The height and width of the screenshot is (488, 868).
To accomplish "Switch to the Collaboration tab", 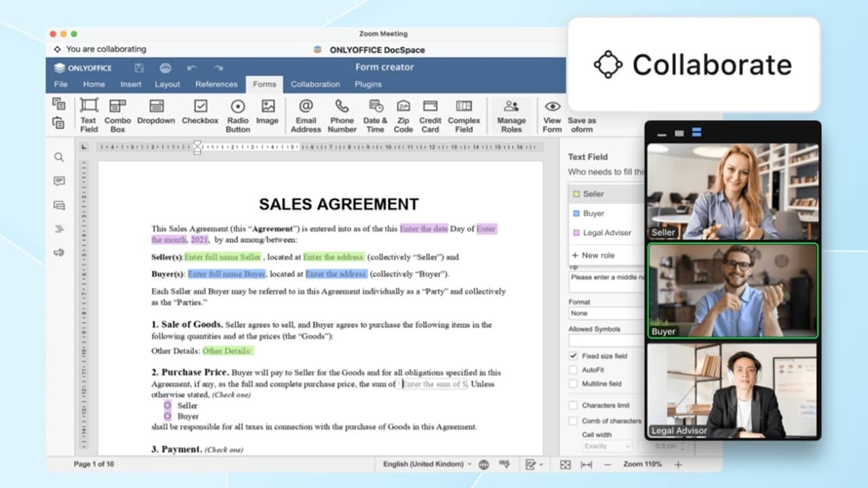I will 315,84.
